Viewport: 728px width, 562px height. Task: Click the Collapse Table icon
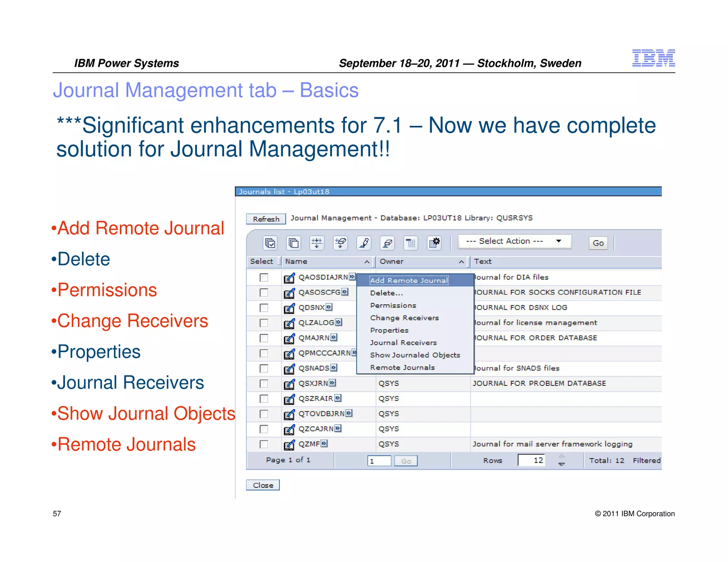pyautogui.click(x=411, y=243)
